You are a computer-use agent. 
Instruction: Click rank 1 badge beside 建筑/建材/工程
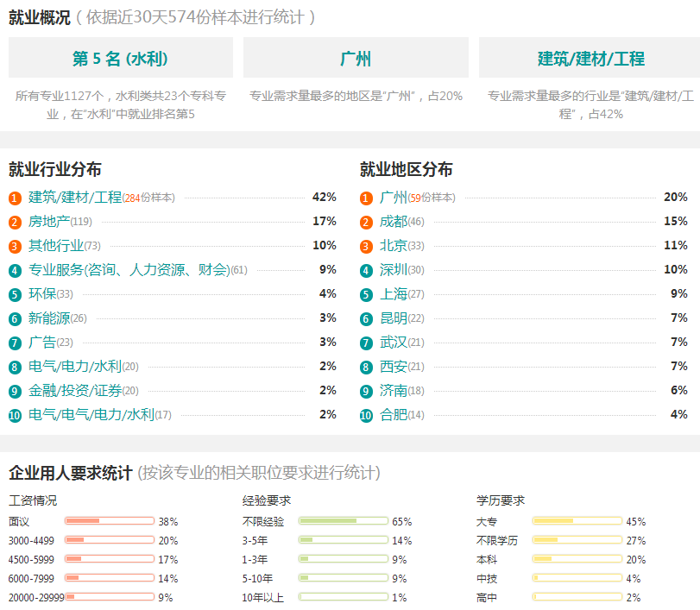coord(15,198)
